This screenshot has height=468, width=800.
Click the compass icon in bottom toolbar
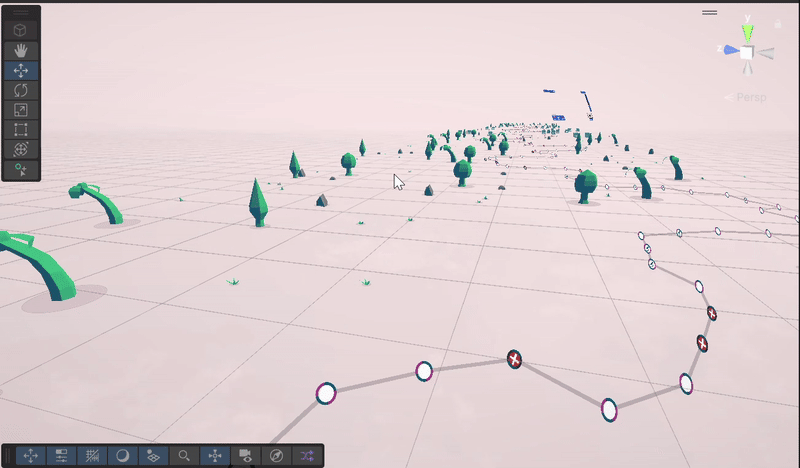(276, 456)
